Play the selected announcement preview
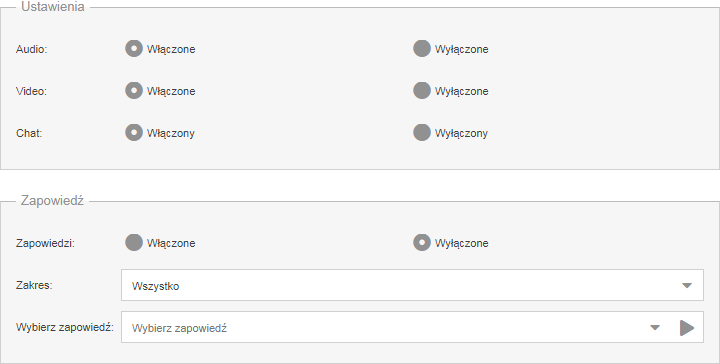720x364 pixels. coord(687,328)
